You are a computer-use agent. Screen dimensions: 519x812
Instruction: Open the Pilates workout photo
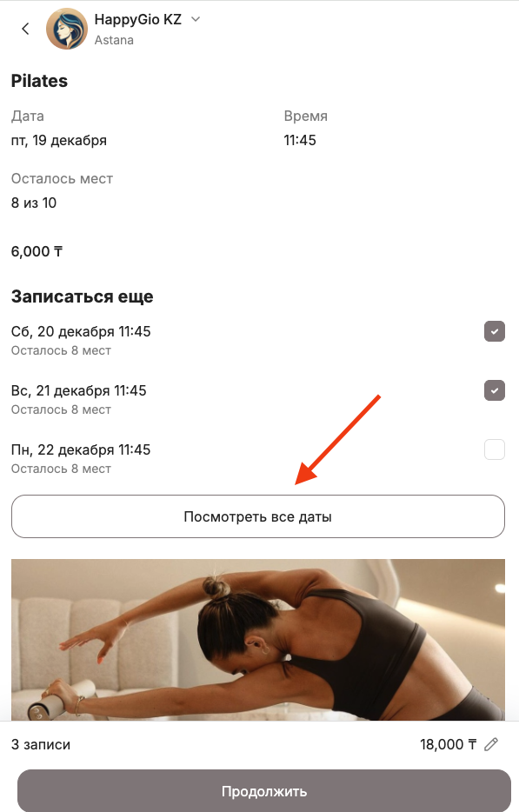[x=258, y=640]
